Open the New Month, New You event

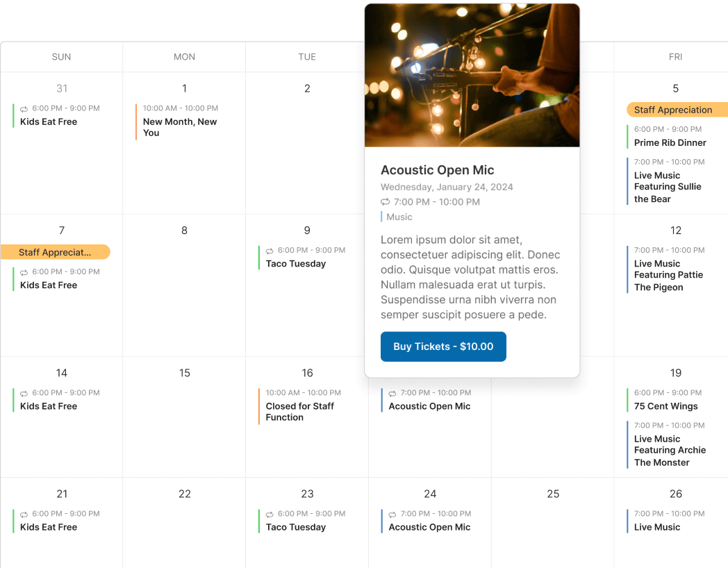tap(180, 127)
